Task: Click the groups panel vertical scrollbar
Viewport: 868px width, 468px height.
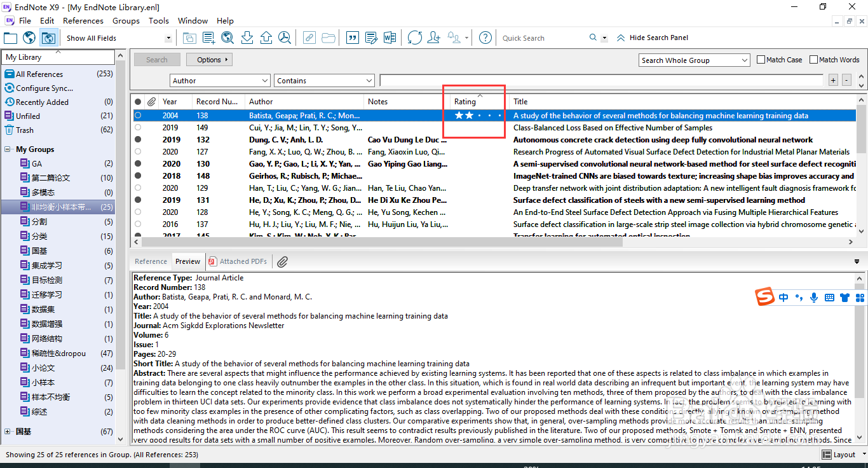Action: click(120, 216)
